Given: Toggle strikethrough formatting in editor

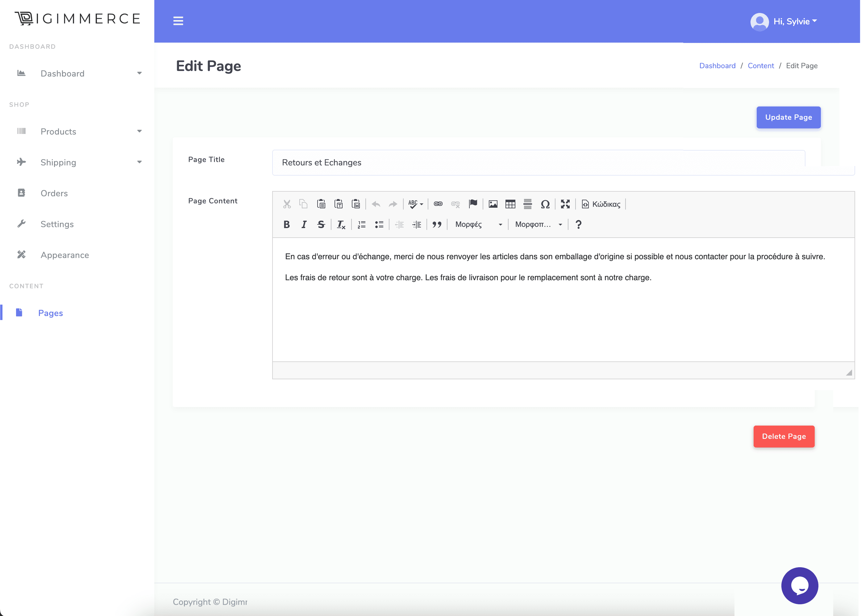Looking at the screenshot, I should pos(321,225).
